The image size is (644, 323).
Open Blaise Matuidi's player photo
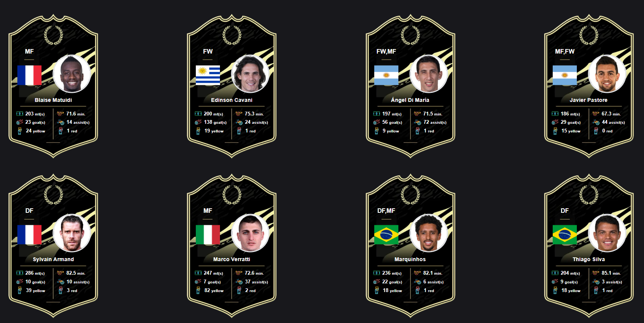72,74
